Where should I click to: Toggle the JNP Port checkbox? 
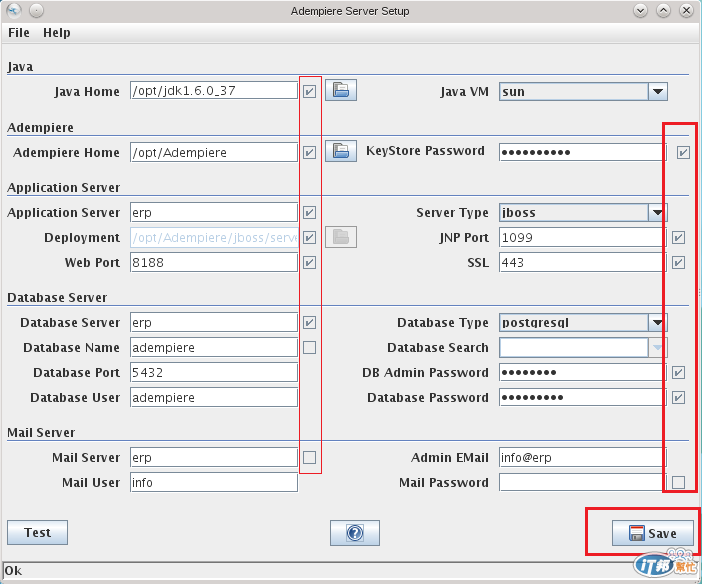pos(679,237)
